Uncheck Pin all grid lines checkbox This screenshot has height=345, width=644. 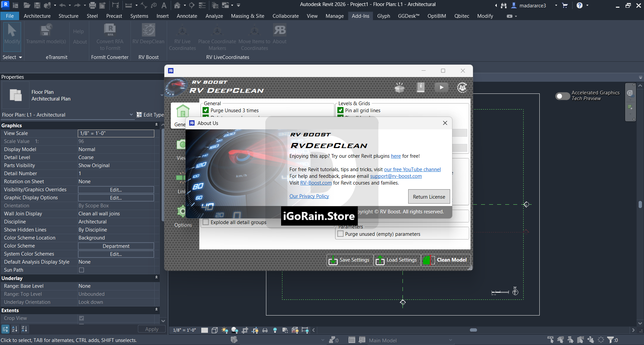coord(340,110)
